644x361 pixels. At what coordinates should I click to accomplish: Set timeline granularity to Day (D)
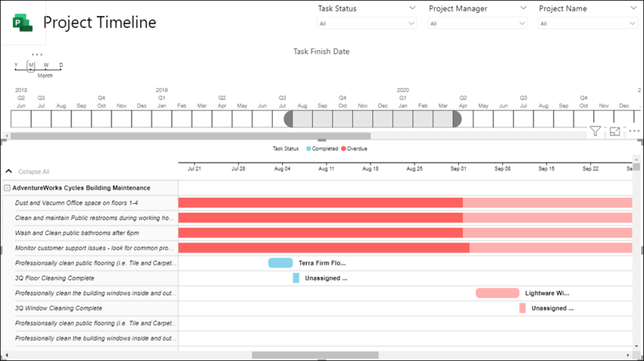(61, 65)
